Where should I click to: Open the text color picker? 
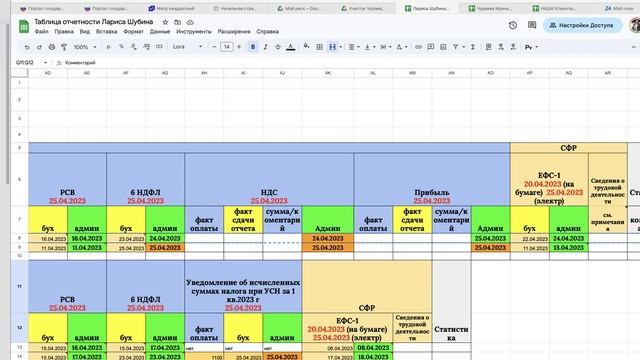click(291, 47)
